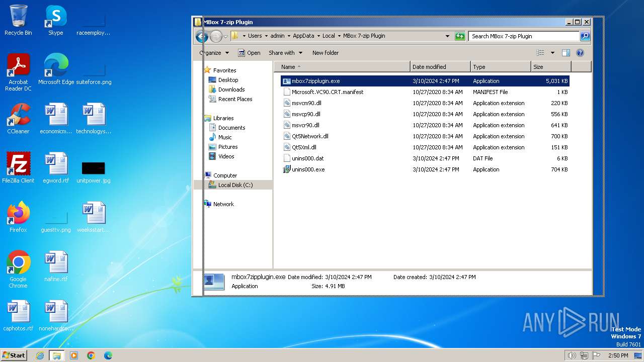Click the Back navigation arrow in Explorer
The image size is (644, 362).
(202, 36)
